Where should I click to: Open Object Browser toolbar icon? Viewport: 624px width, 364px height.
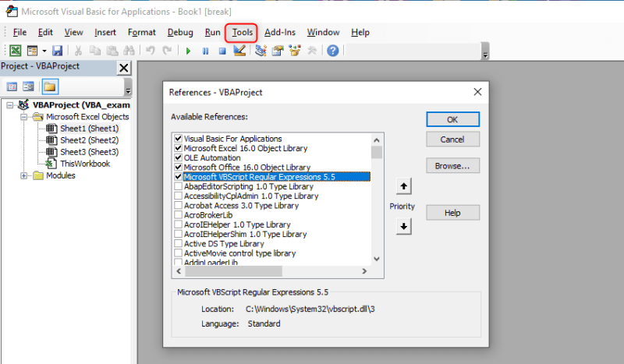pyautogui.click(x=295, y=51)
